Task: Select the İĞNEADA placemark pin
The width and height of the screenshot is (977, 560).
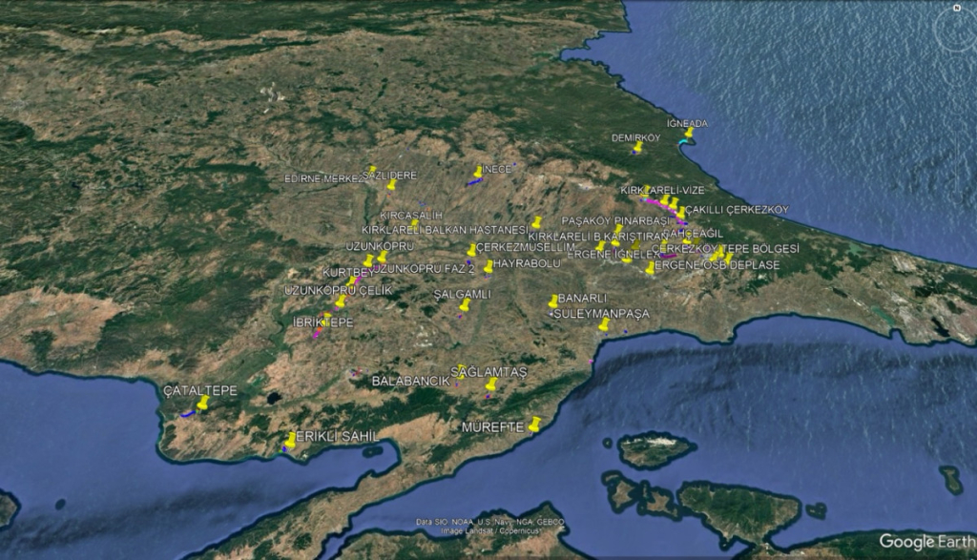Action: click(x=689, y=134)
